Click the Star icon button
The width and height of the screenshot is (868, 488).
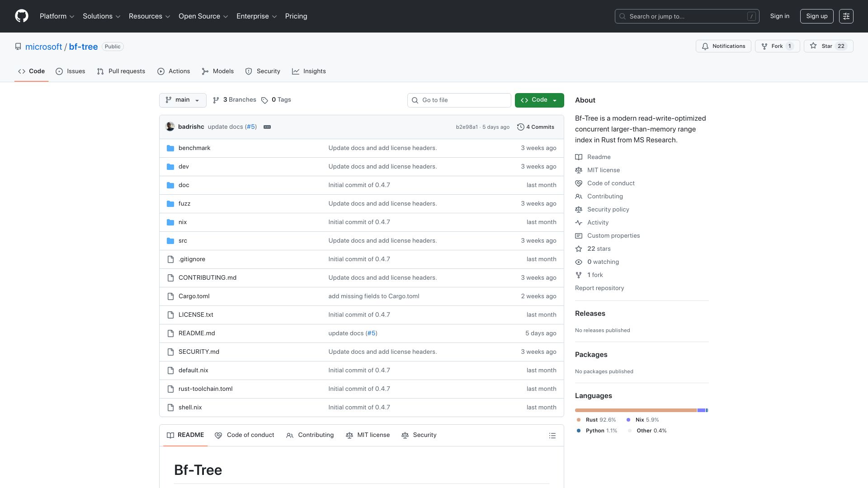pyautogui.click(x=828, y=46)
